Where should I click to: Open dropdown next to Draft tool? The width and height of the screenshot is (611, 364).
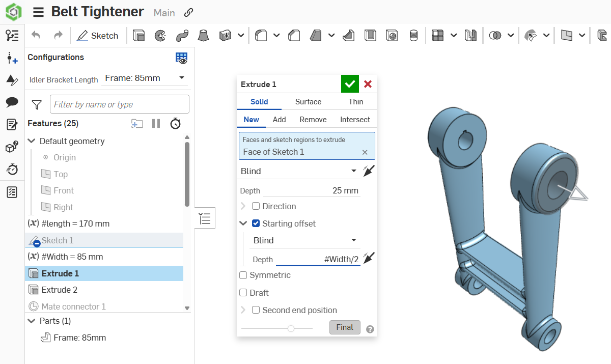pyautogui.click(x=331, y=36)
